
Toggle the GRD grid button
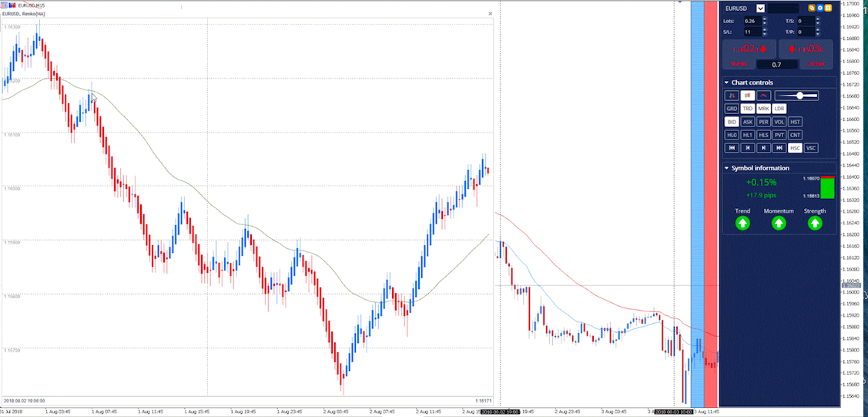point(732,109)
